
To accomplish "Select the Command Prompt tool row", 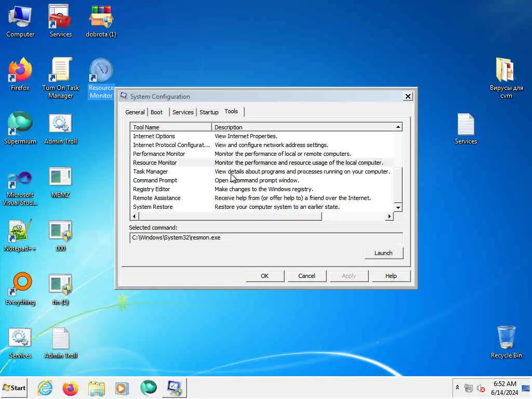I will pos(262,180).
